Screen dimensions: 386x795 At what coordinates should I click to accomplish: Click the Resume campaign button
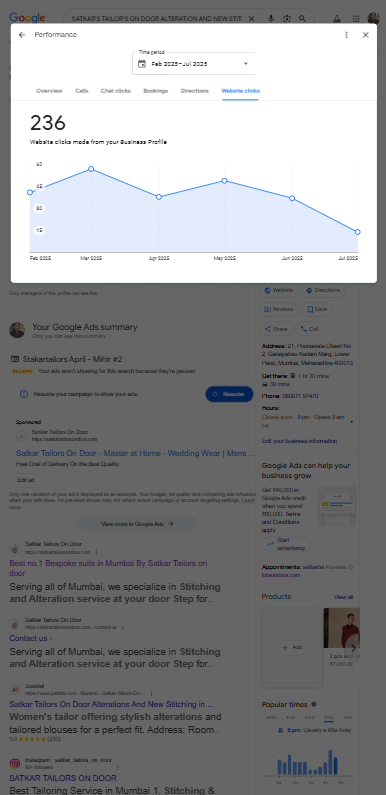[x=229, y=394]
